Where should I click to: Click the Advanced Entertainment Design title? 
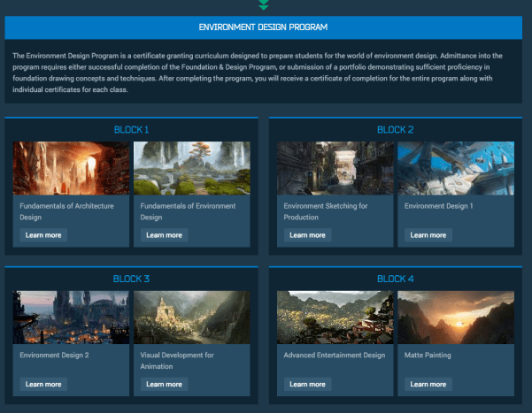pyautogui.click(x=335, y=355)
